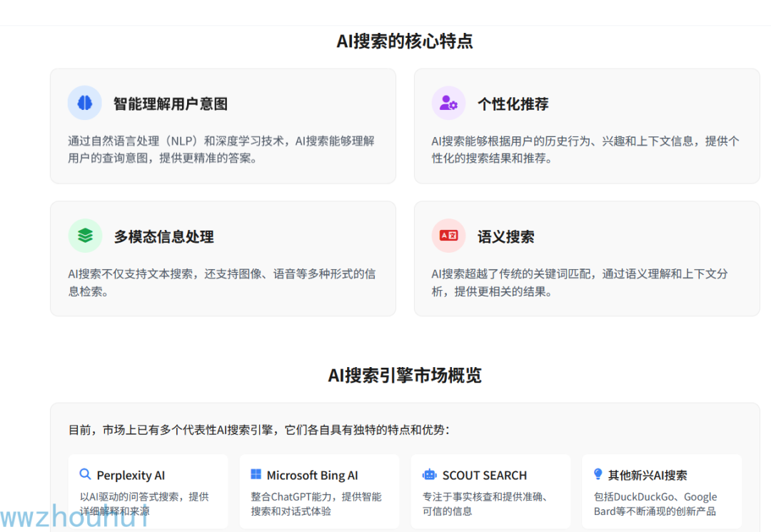Click the green stacked layers icon
Screen dimensions: 771x532
click(x=85, y=236)
